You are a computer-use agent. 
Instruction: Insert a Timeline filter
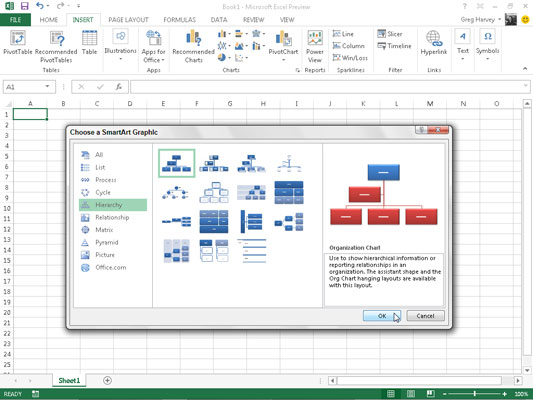click(x=394, y=46)
